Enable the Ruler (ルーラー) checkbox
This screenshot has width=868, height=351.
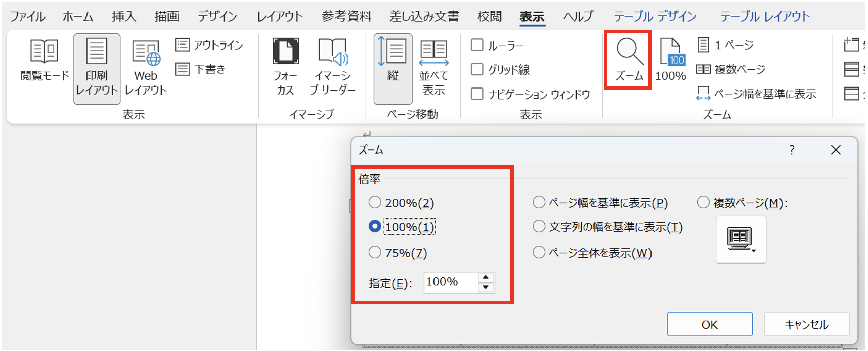[x=477, y=45]
